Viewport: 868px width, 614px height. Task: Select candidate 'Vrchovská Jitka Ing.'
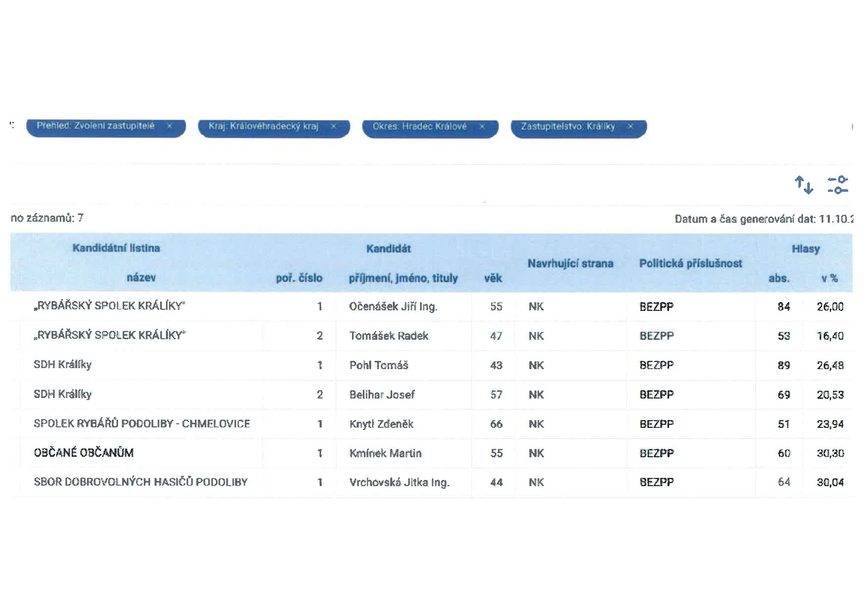tap(399, 482)
